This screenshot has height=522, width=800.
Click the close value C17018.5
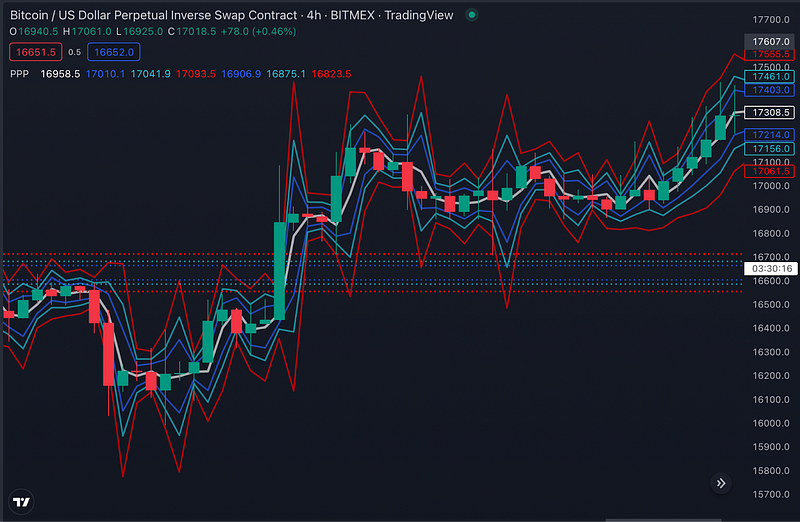[x=192, y=32]
